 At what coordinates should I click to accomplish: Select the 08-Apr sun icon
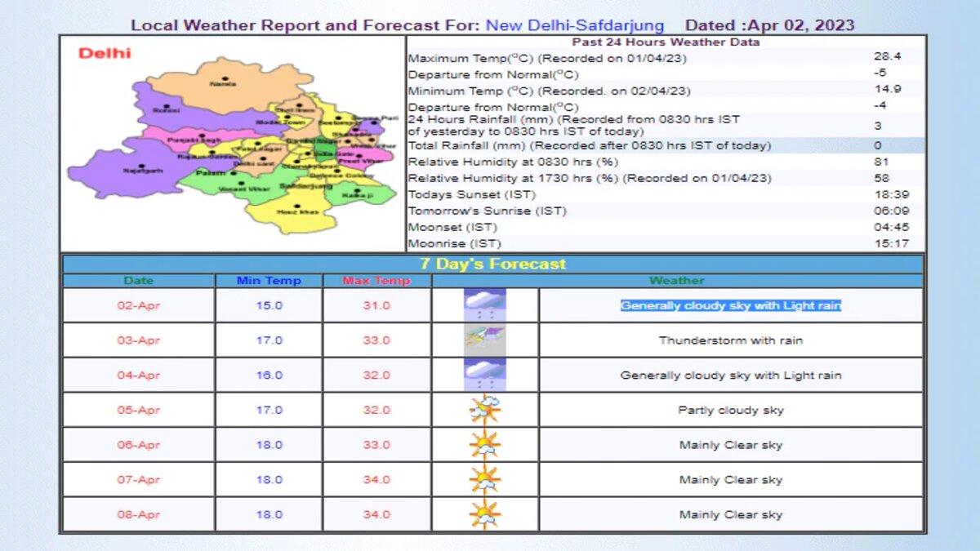[485, 515]
